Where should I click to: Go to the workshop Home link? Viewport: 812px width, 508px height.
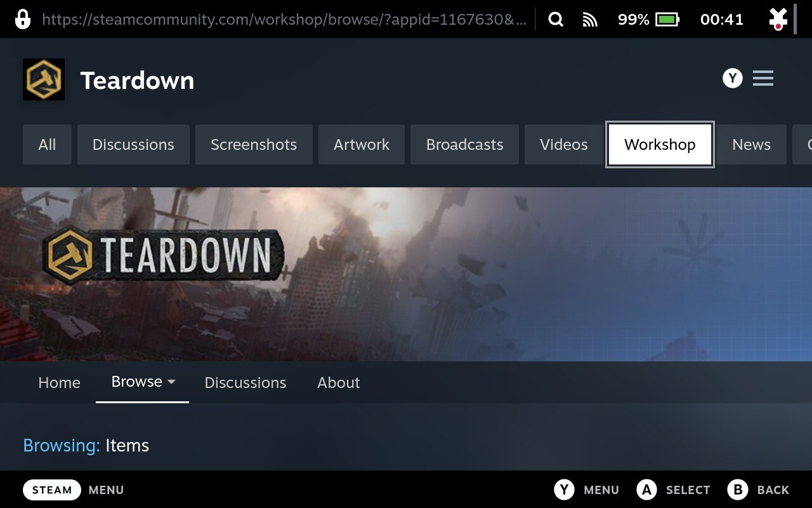click(x=59, y=383)
